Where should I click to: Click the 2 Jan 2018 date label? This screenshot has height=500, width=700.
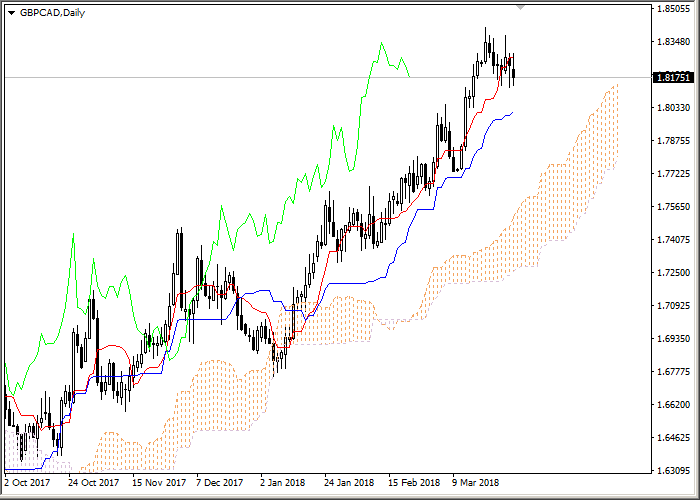pyautogui.click(x=283, y=483)
